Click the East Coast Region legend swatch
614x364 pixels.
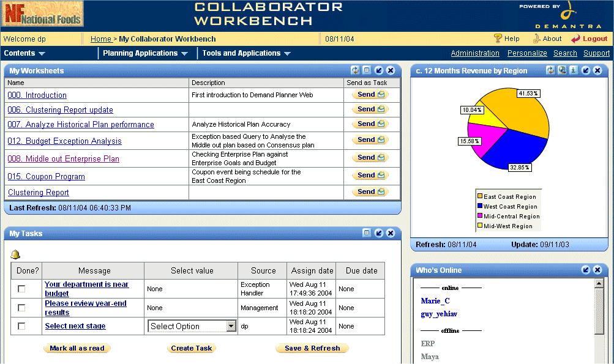(480, 196)
